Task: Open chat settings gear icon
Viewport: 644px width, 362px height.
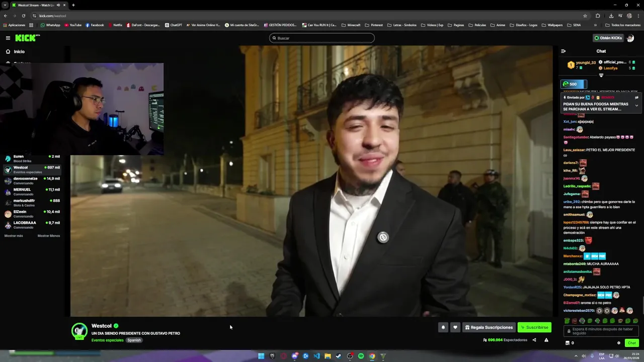Action: pyautogui.click(x=619, y=343)
